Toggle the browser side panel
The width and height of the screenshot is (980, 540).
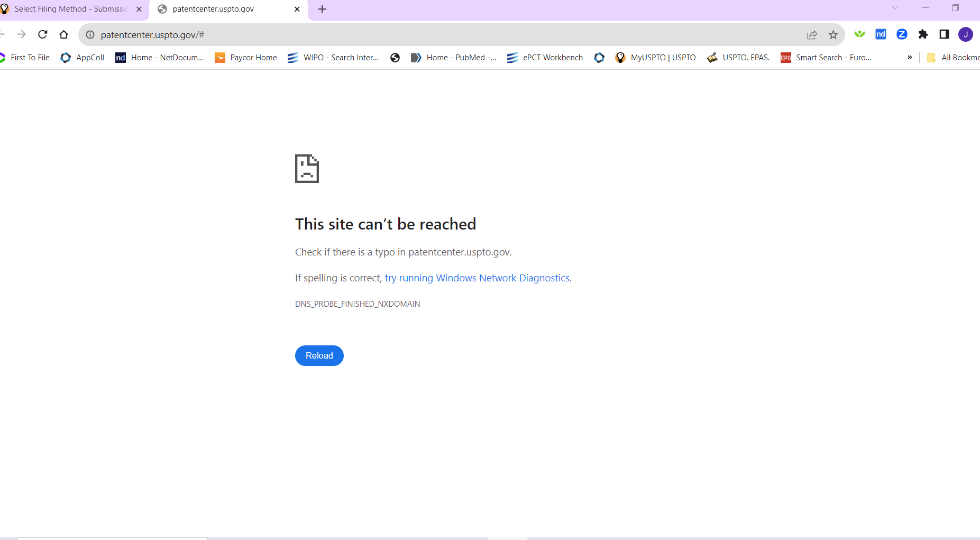pos(944,34)
